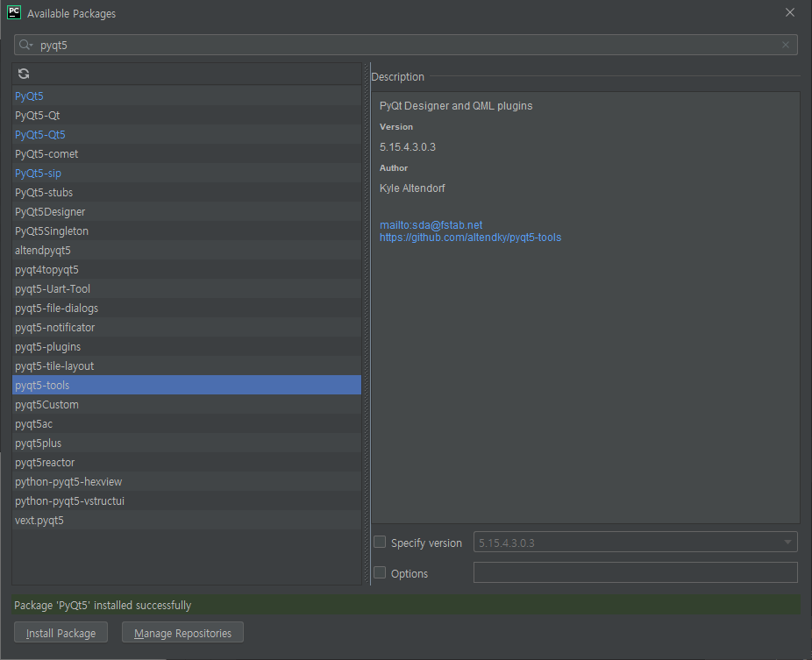Click the version number 5.15.4.3.0.3 in description
The image size is (812, 660).
(408, 147)
